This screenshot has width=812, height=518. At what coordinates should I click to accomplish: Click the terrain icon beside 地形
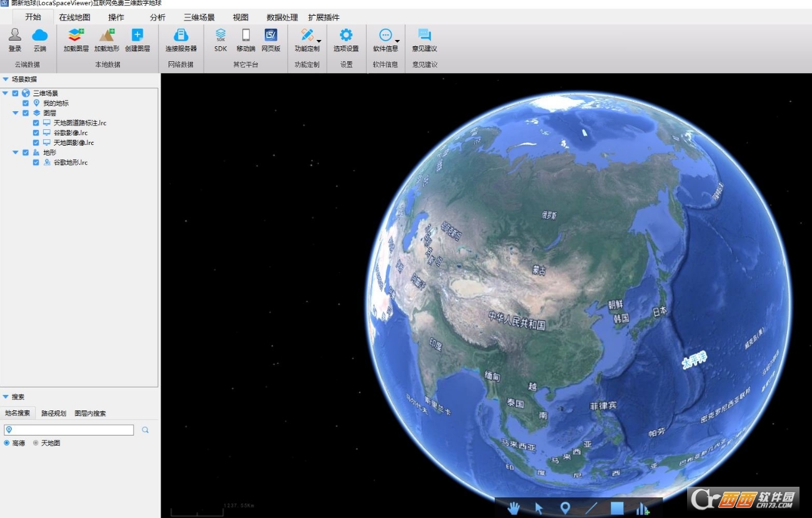36,152
